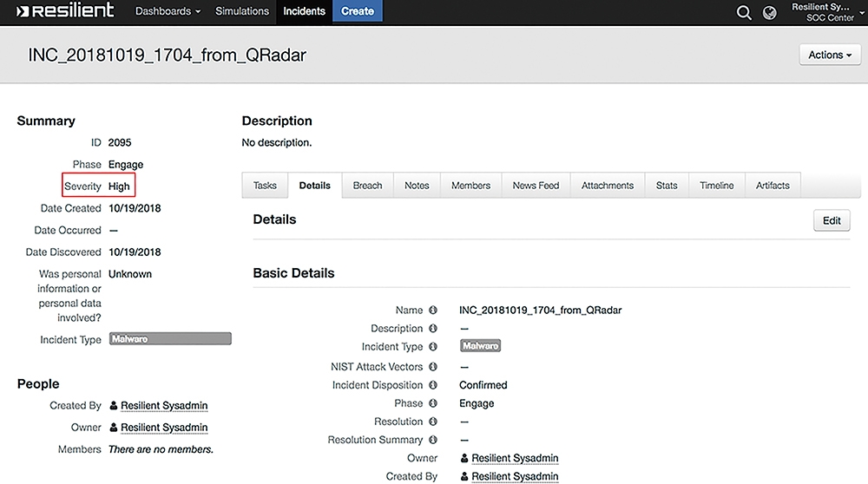
Task: Open the Stats tab
Action: tap(667, 186)
